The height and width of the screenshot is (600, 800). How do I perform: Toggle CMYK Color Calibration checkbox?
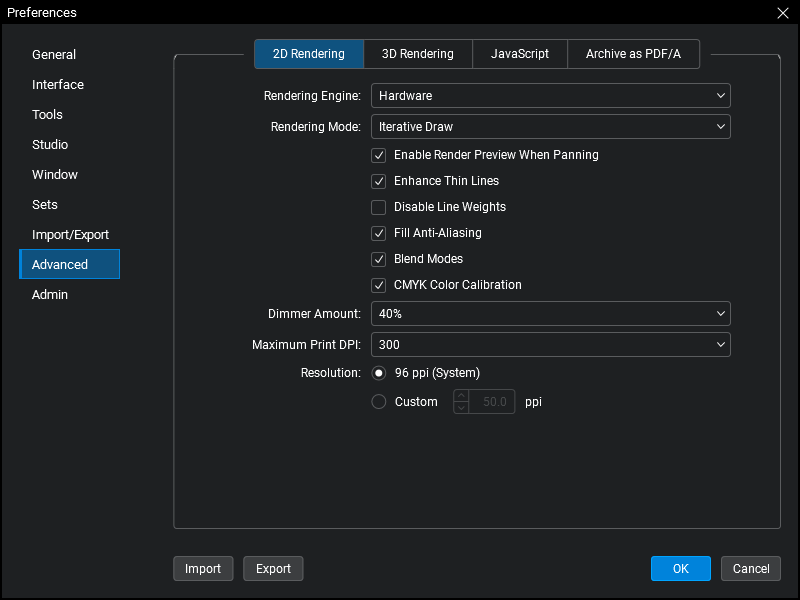pos(379,285)
